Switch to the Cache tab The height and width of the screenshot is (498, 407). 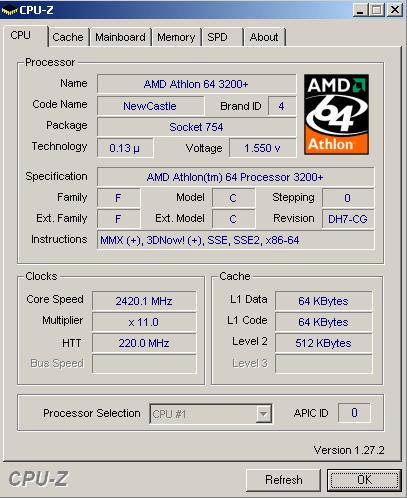pyautogui.click(x=68, y=37)
